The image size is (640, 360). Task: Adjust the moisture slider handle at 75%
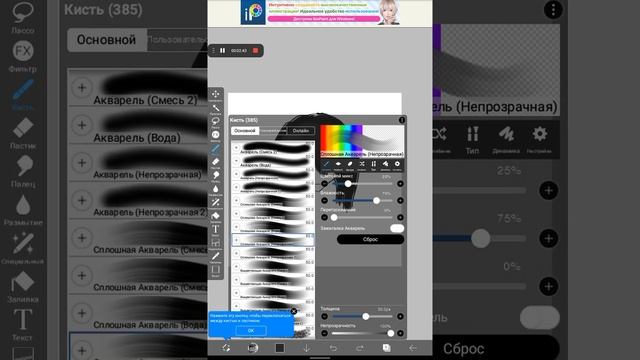click(376, 200)
